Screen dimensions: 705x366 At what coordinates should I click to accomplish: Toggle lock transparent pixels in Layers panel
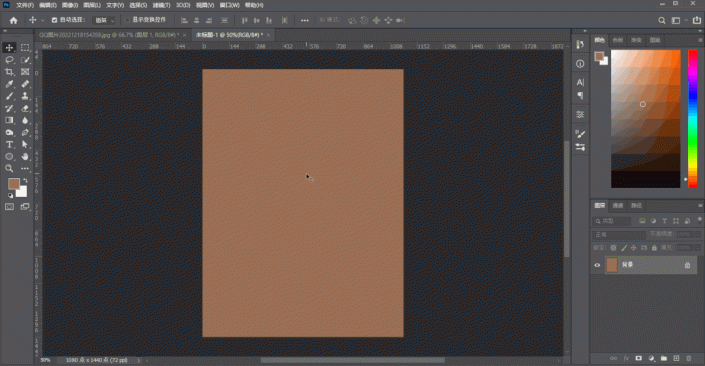(x=613, y=248)
